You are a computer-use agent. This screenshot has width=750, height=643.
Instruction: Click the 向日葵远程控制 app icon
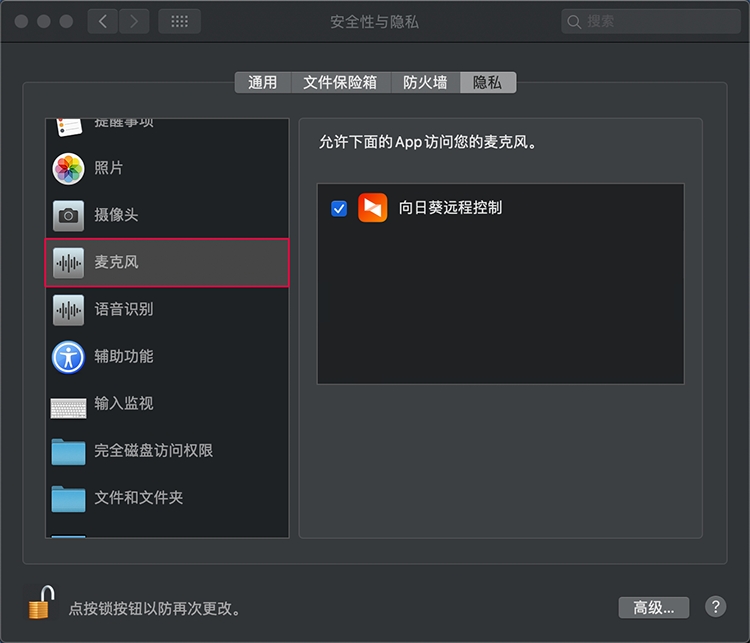(372, 208)
